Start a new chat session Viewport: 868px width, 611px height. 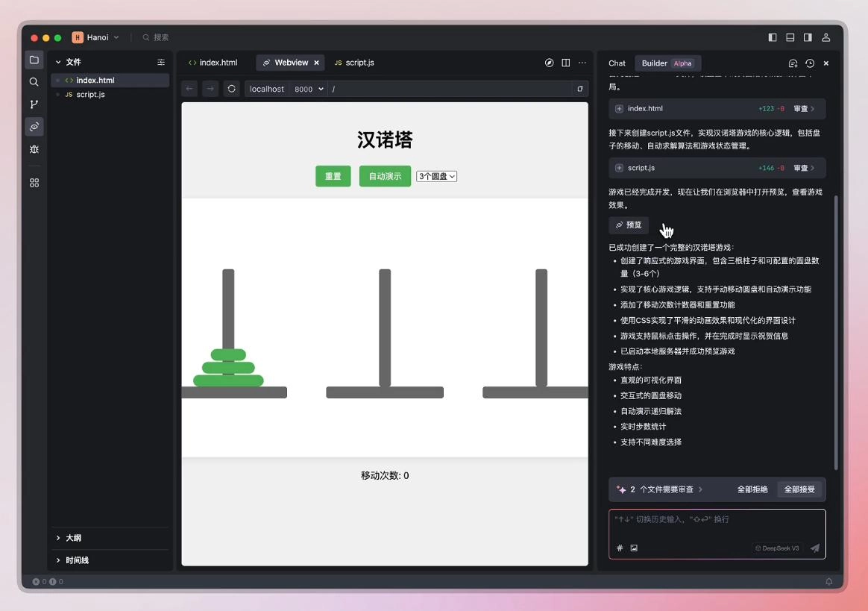pos(793,63)
